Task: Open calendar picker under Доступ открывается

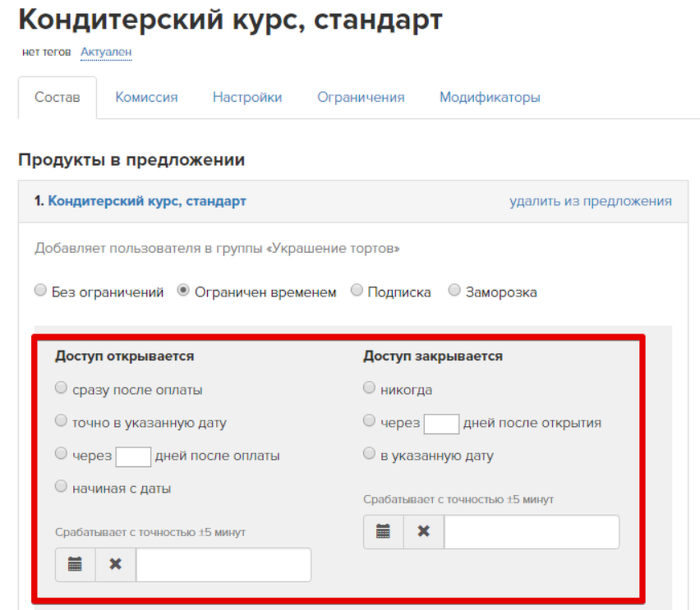Action: click(75, 565)
